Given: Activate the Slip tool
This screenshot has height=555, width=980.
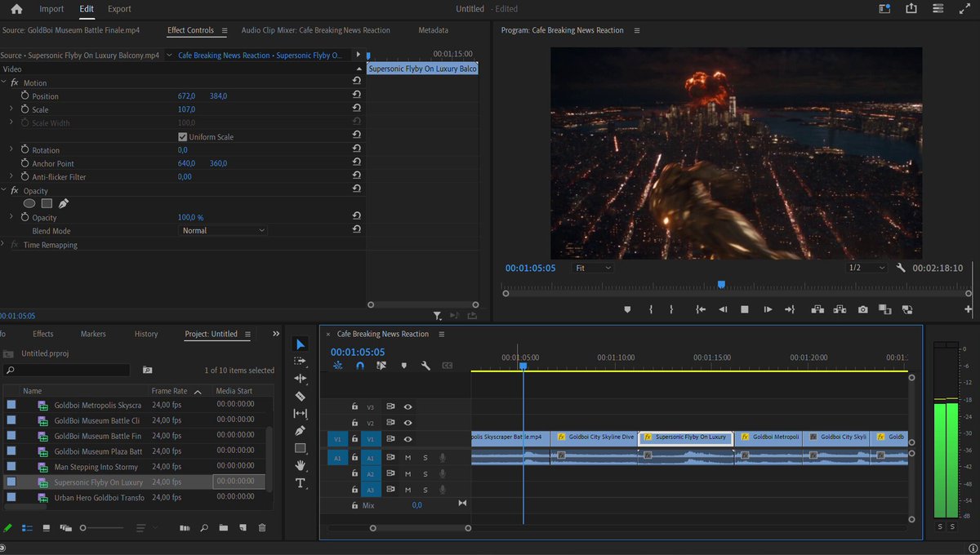Looking at the screenshot, I should coord(301,413).
